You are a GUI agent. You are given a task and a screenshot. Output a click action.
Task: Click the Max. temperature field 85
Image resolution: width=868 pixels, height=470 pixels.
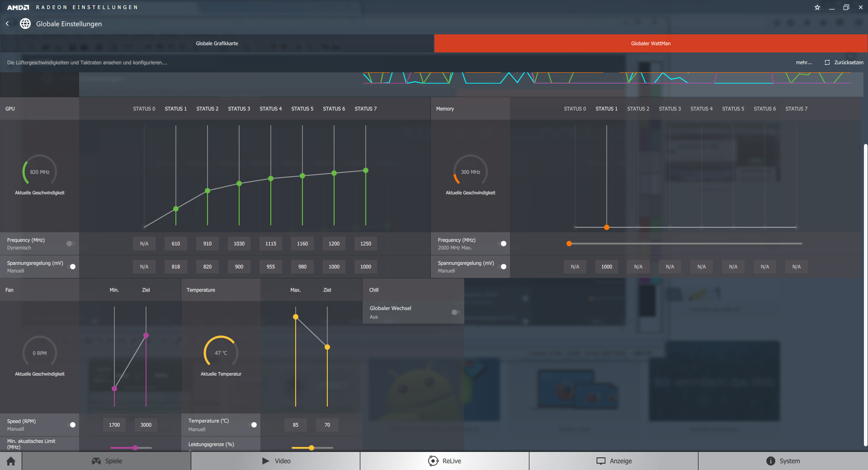296,425
